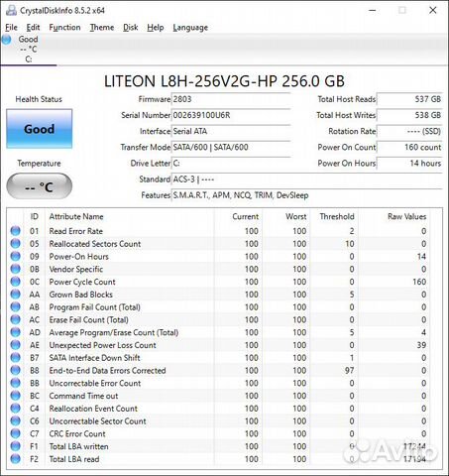
Task: Click the Features field listing S.M.A.R.T.
Action: [307, 195]
